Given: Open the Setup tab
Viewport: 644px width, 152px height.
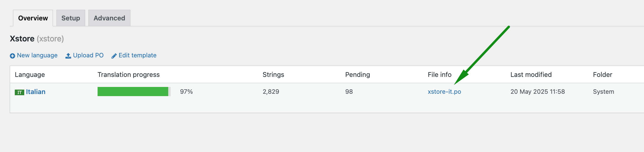Looking at the screenshot, I should [x=71, y=18].
